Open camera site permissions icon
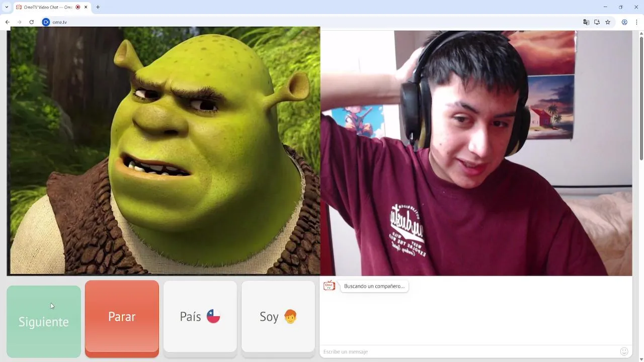This screenshot has width=644, height=362. click(46, 22)
